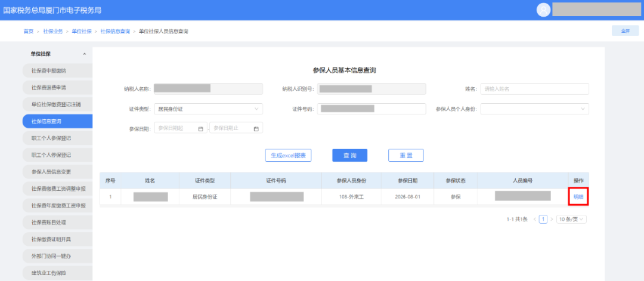Open 职工个人停保登记 in the sidebar
The width and height of the screenshot is (644, 281).
[x=57, y=155]
